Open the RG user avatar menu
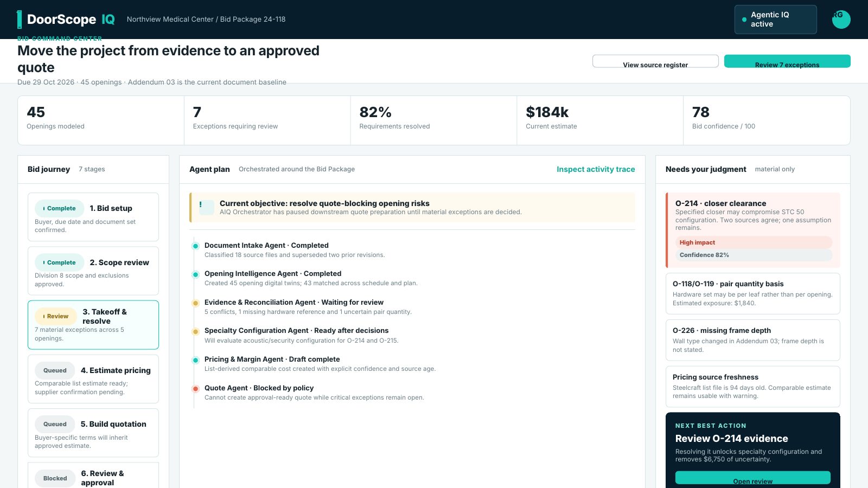Viewport: 868px width, 488px height. 841,20
